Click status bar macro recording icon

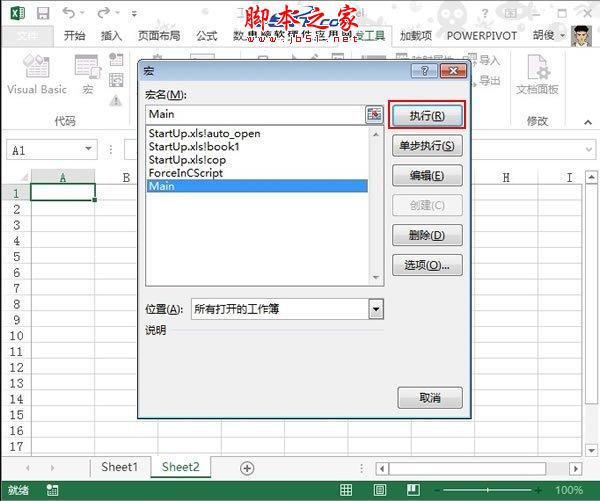pos(52,490)
